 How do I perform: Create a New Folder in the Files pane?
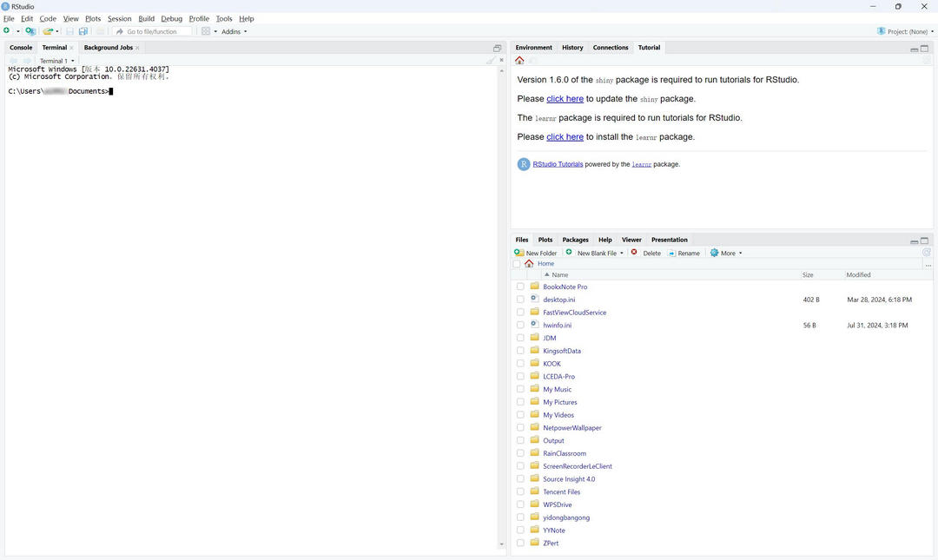tap(540, 253)
